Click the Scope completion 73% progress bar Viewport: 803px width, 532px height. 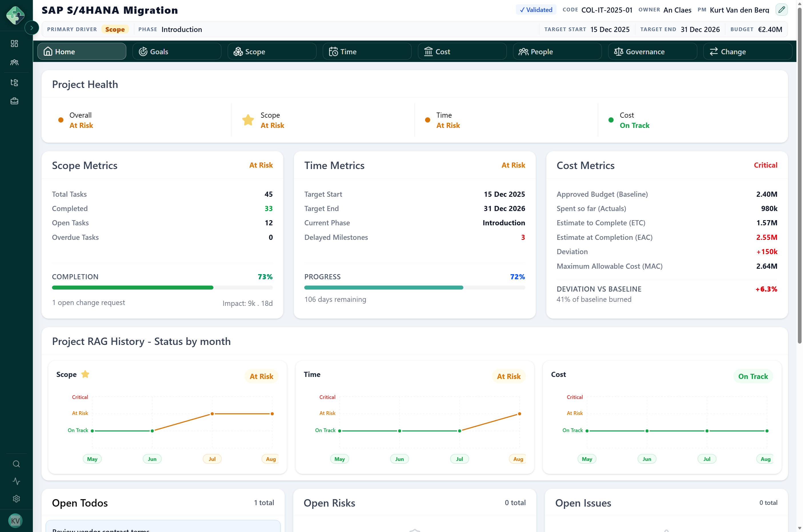(162, 288)
